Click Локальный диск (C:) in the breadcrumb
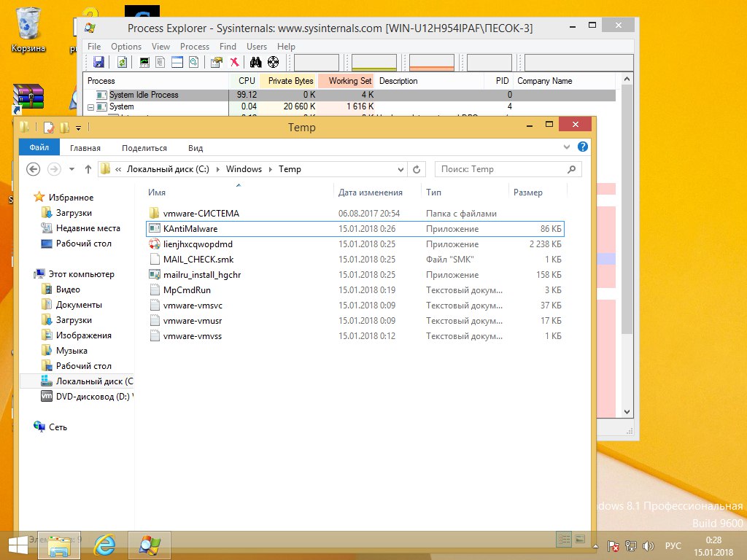This screenshot has width=747, height=560. coord(168,169)
